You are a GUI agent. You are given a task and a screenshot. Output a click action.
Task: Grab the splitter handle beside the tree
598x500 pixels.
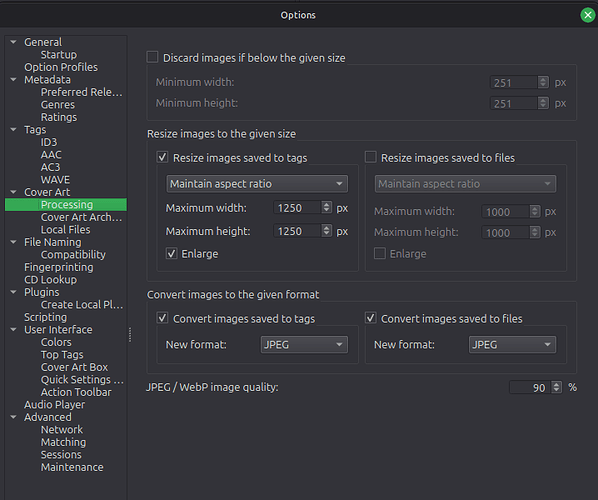130,335
